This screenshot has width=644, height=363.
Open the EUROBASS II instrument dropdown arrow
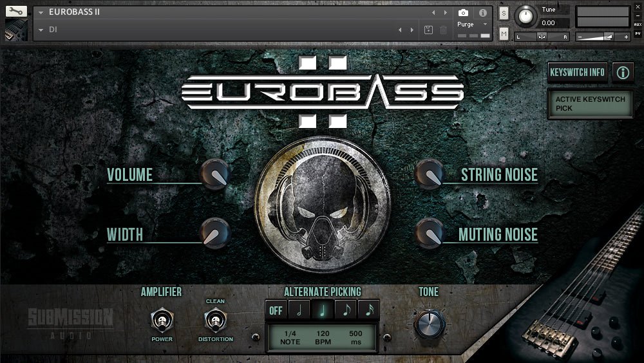click(x=41, y=13)
